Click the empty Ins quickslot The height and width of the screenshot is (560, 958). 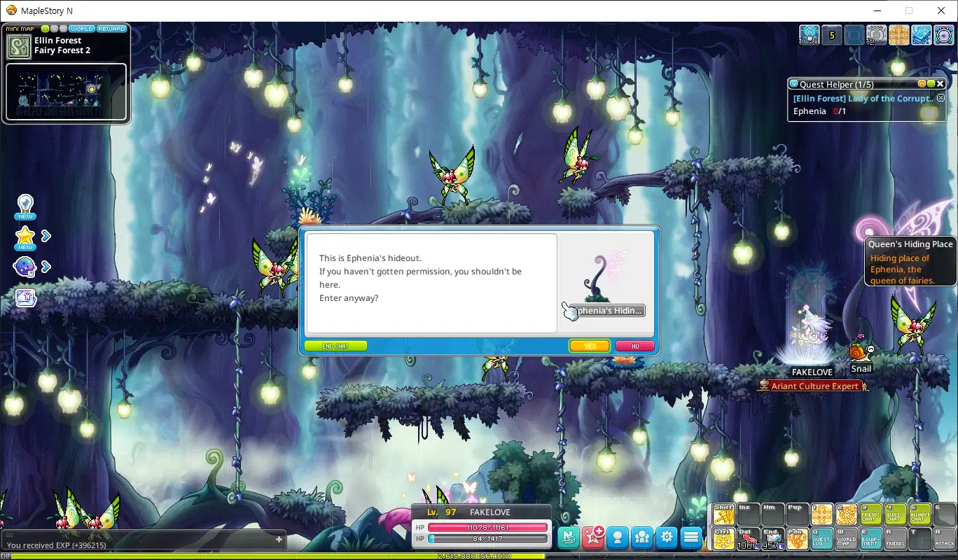tap(748, 514)
